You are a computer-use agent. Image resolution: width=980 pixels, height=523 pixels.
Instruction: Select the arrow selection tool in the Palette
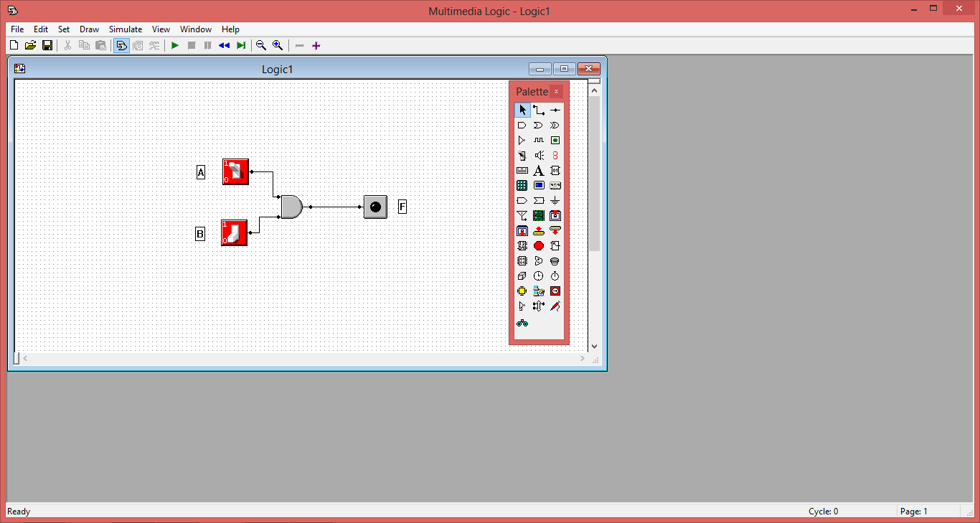coord(522,110)
